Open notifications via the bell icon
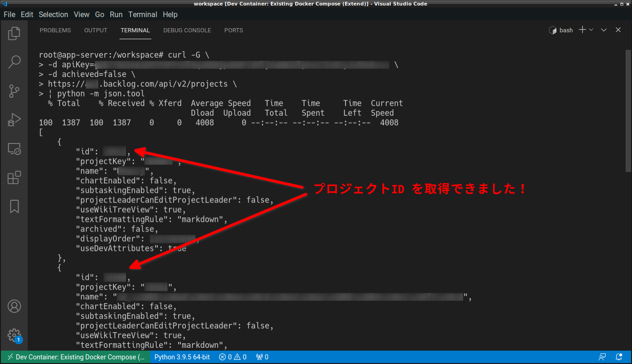Viewport: 632px width, 364px height. pyautogui.click(x=619, y=357)
